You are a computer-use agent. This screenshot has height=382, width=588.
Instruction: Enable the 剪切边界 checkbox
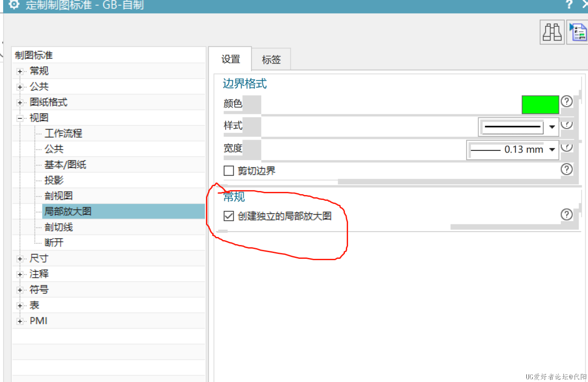229,170
